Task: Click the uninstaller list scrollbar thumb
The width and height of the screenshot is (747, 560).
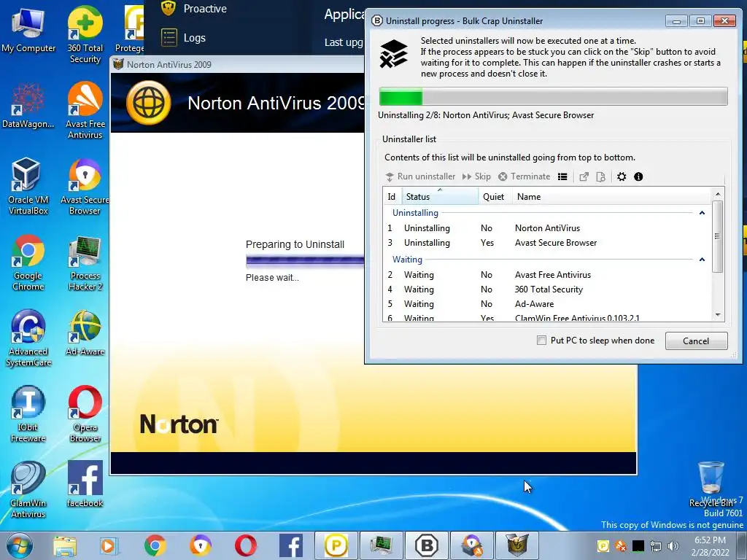Action: [718, 236]
